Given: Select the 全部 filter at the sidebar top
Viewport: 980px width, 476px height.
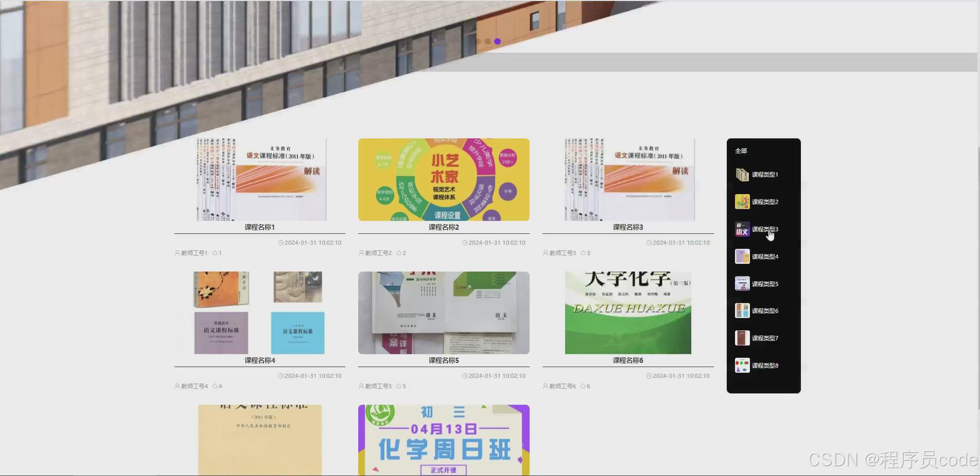Looking at the screenshot, I should click(742, 150).
